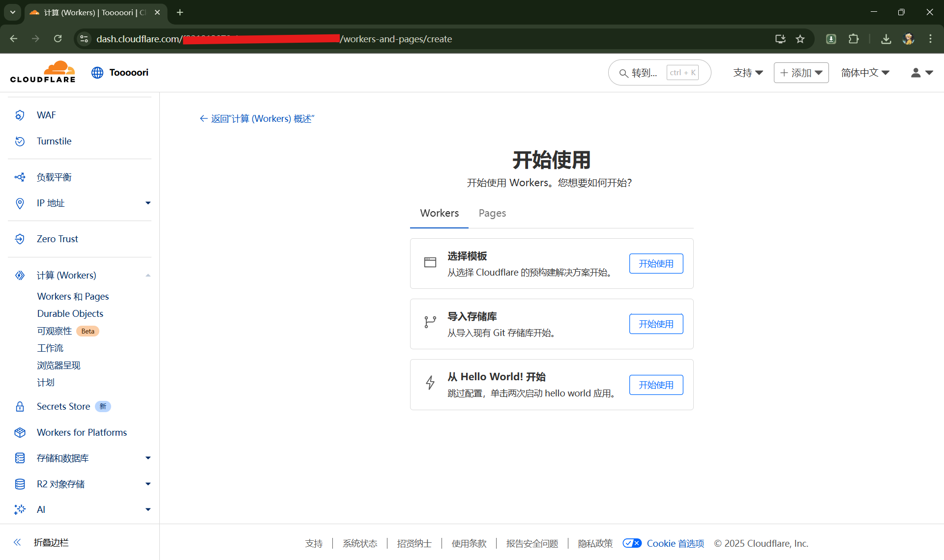Click the reload page icon
This screenshot has height=560, width=944.
coord(58,39)
